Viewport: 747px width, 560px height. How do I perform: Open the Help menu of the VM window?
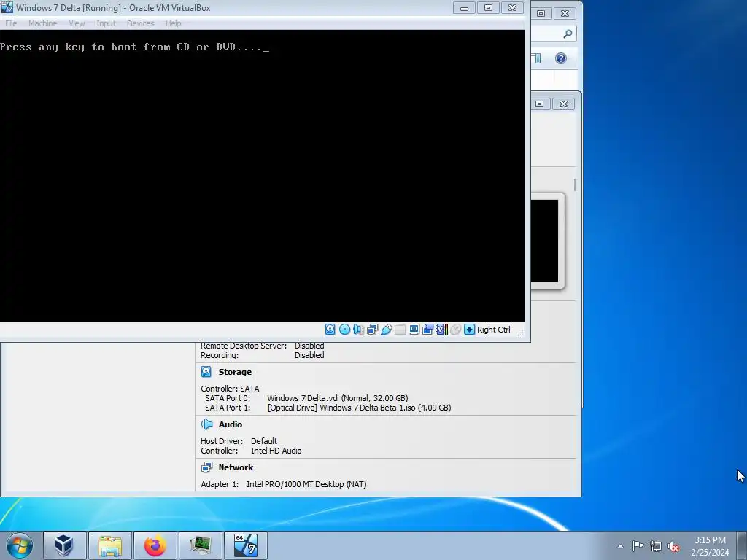pyautogui.click(x=173, y=23)
